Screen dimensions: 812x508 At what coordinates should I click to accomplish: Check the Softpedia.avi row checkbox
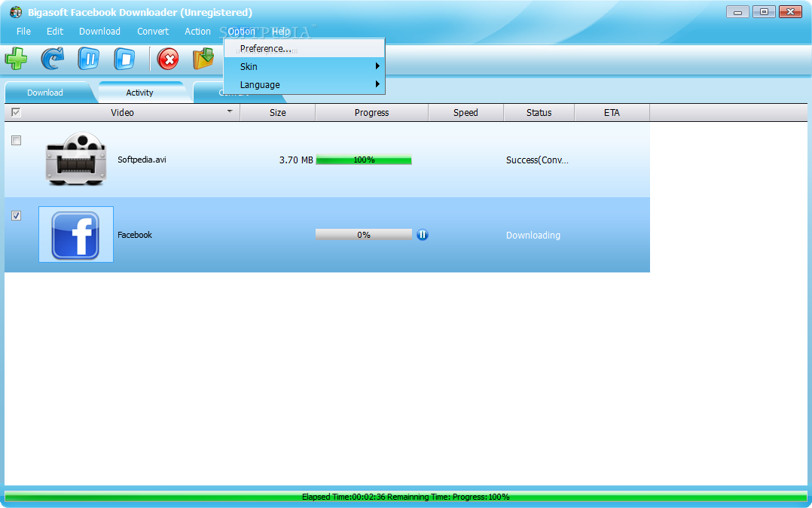coord(16,140)
